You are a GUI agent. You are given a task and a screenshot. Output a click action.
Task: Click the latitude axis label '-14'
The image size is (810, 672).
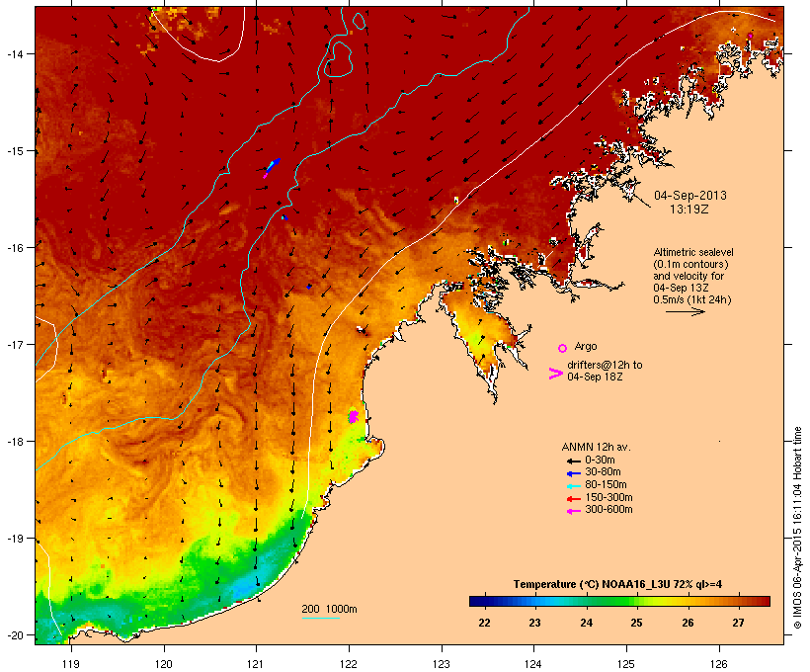(15, 54)
